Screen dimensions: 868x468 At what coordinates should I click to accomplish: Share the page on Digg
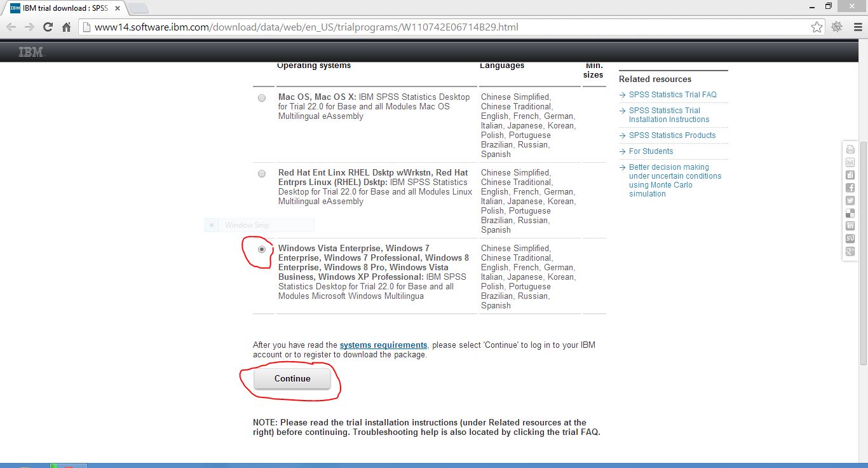click(850, 175)
